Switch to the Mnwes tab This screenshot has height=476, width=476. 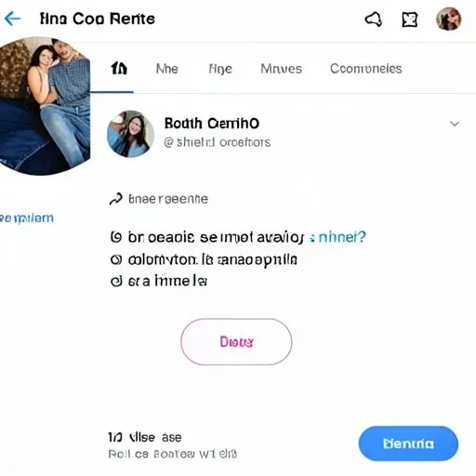pos(281,69)
